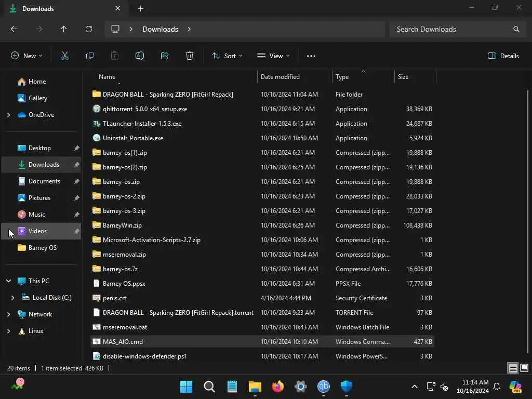Open Gallery in the sidebar
Image resolution: width=532 pixels, height=399 pixels.
42,98
